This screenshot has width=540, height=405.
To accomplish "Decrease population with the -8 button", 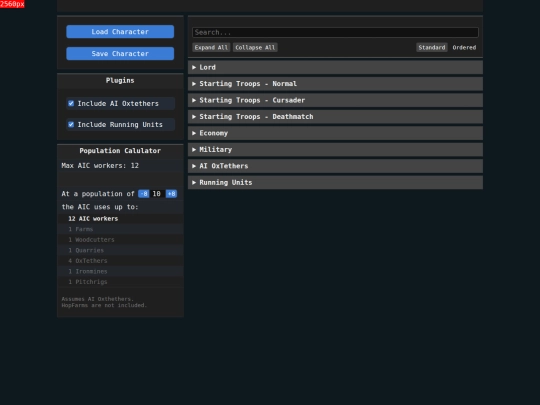I will click(144, 194).
